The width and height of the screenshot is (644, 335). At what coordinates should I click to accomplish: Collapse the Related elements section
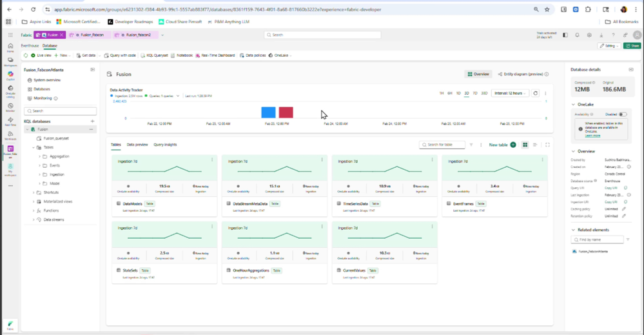pos(573,230)
